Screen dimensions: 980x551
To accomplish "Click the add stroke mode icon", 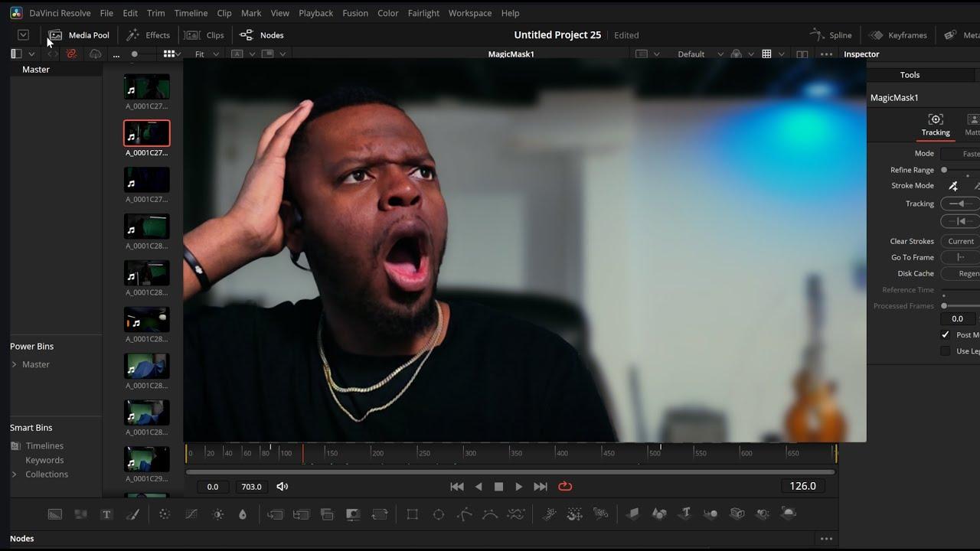I will (x=953, y=186).
